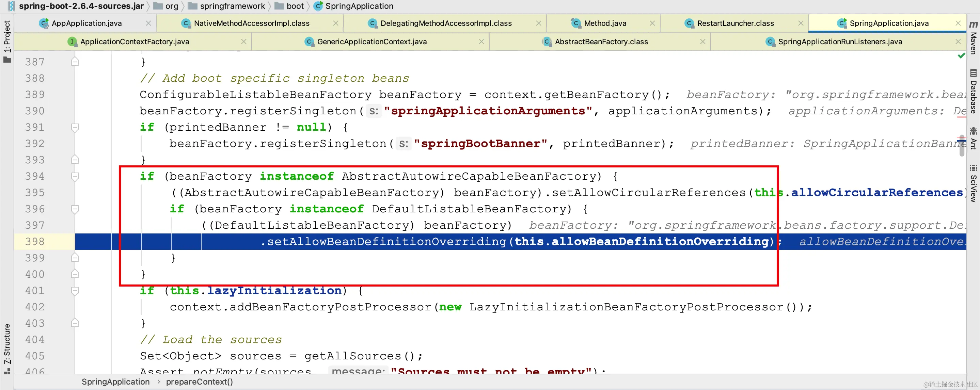
Task: Close the Method.java tab
Action: tap(652, 23)
